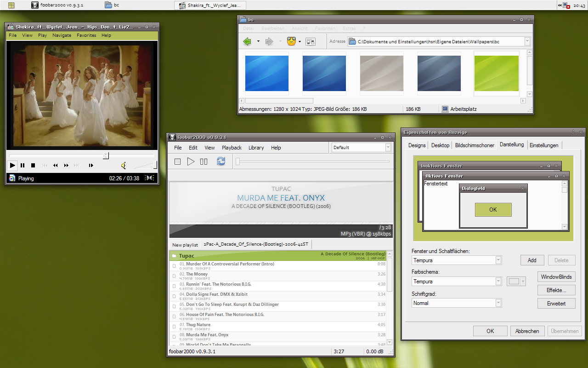588x368 pixels.
Task: Open the video player's Navigate menu
Action: 62,35
